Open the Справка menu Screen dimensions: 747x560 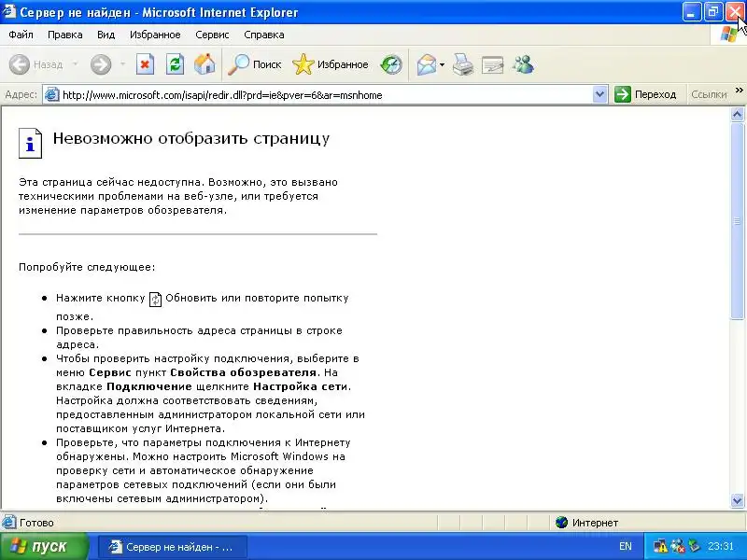264,35
